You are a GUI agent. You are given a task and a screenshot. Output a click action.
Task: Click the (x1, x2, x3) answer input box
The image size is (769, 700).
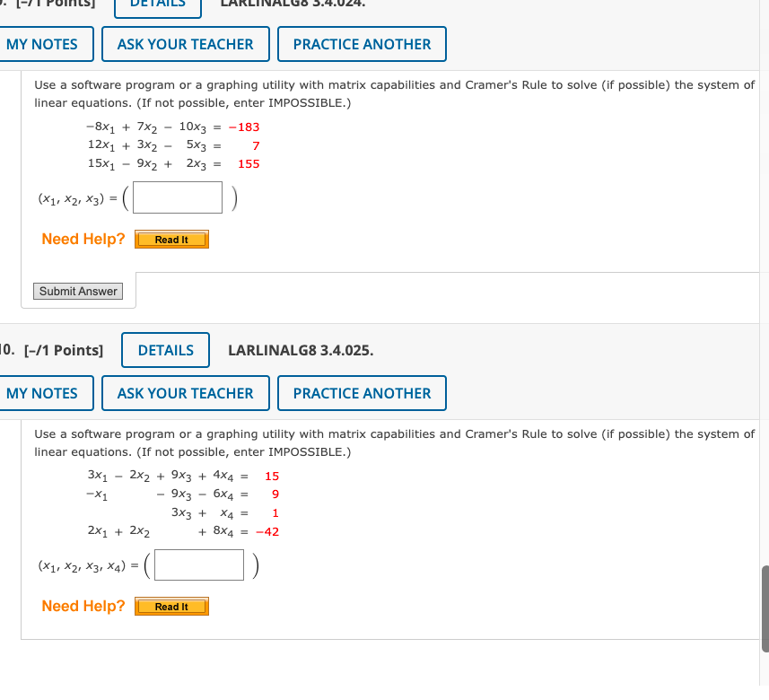[x=177, y=197]
